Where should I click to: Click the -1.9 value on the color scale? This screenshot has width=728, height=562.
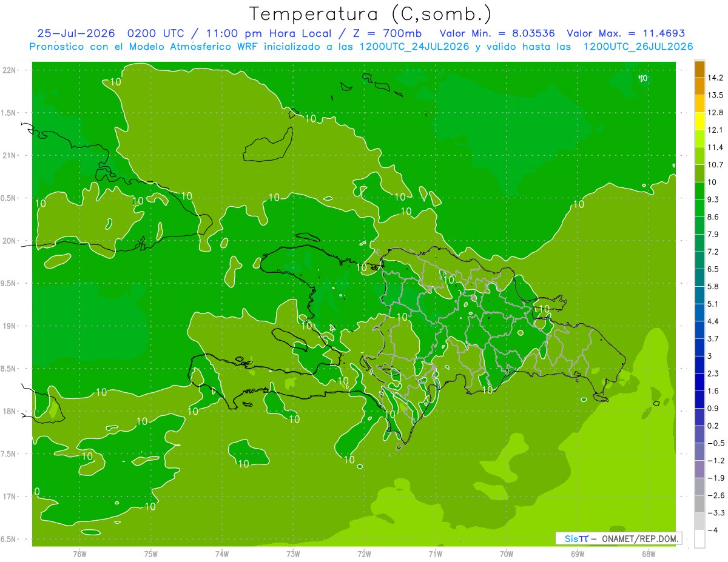(715, 478)
